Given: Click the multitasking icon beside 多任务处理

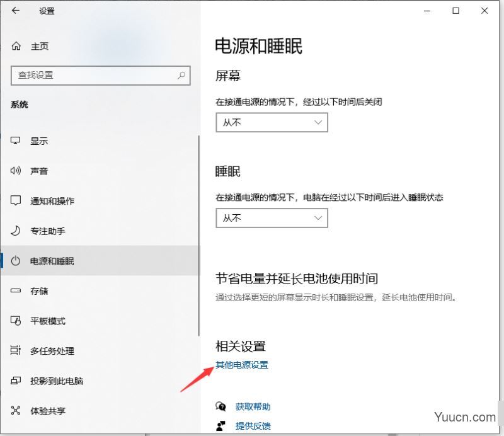Looking at the screenshot, I should pos(15,350).
